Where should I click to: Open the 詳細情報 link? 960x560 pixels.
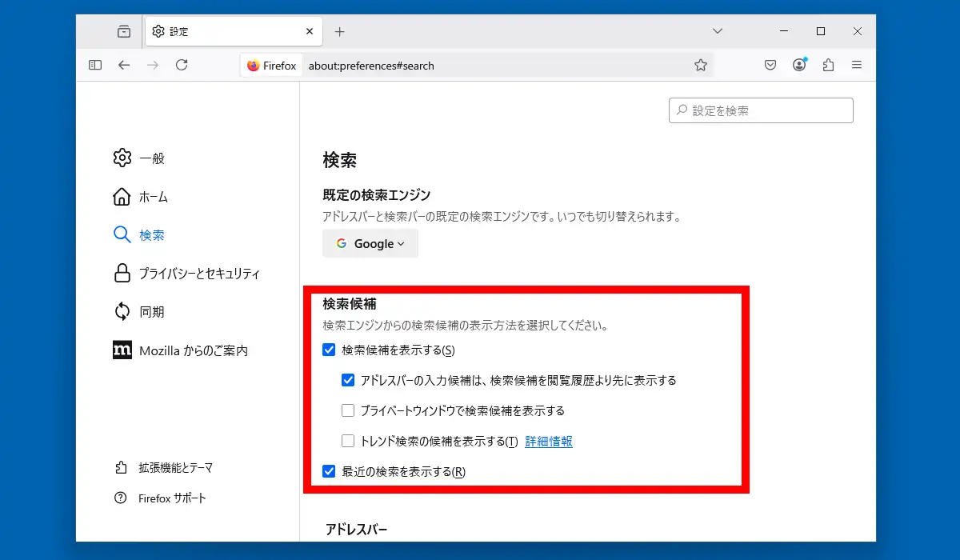(x=549, y=442)
